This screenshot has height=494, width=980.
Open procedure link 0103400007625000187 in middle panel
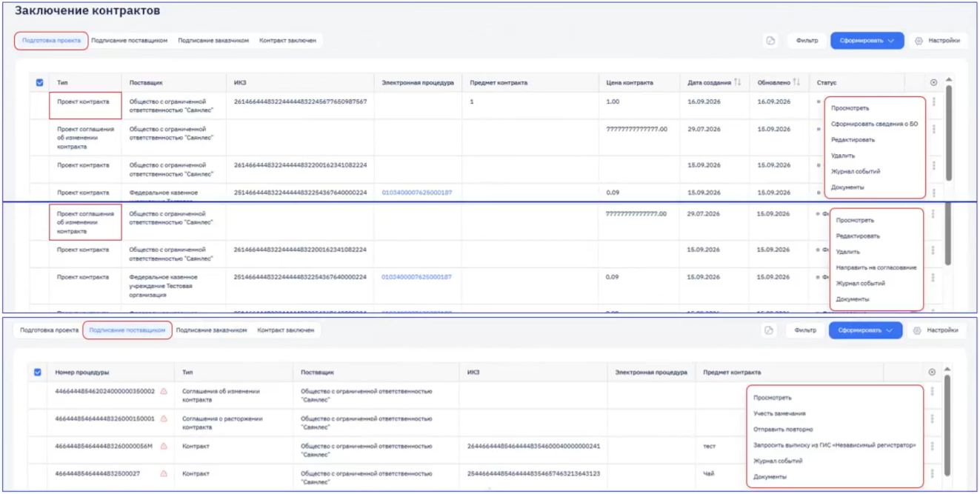(416, 277)
